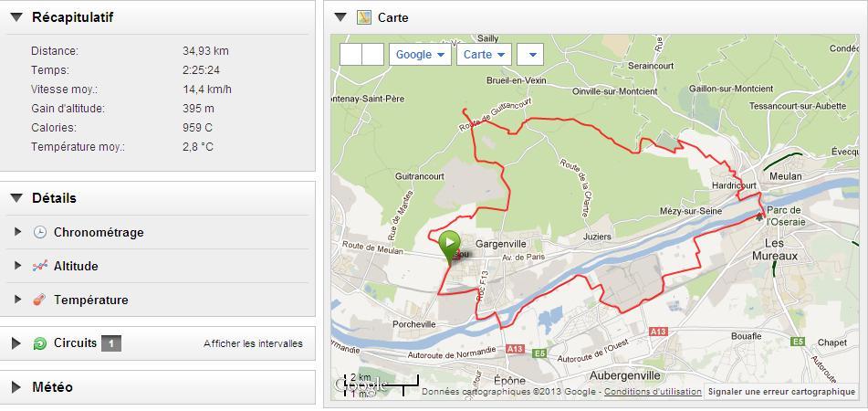The image size is (868, 411).
Task: Click the Altitude graph icon
Action: pyautogui.click(x=40, y=267)
